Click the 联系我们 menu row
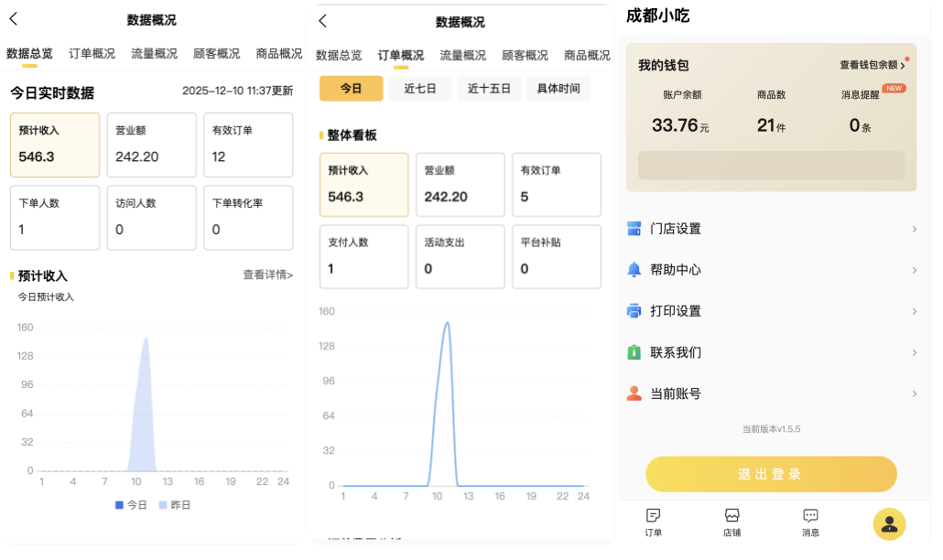 click(772, 352)
